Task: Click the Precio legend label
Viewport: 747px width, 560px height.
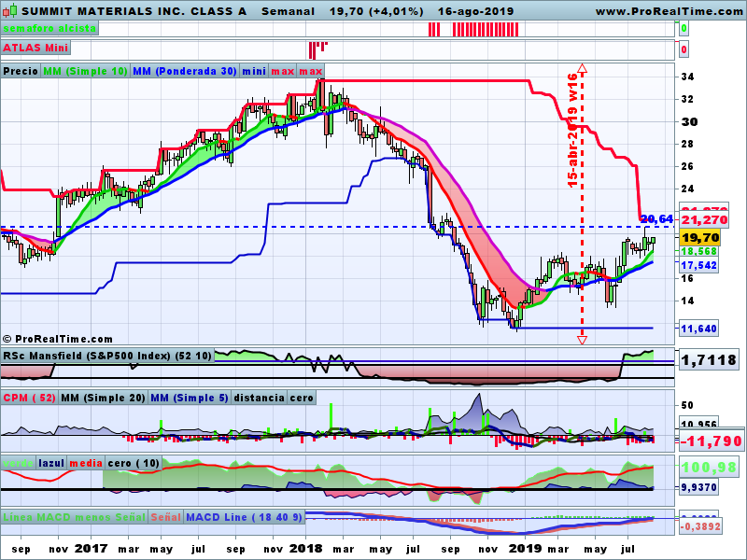Action: coord(21,71)
